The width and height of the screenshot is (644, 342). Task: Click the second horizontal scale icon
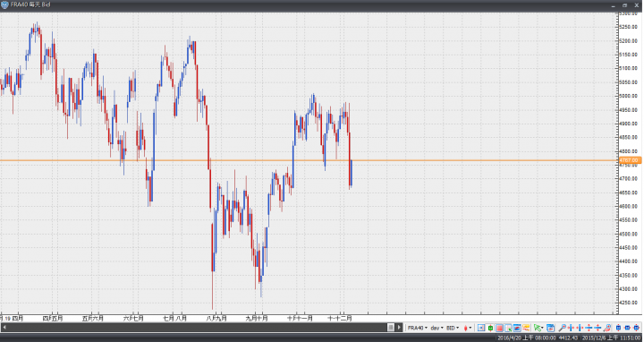click(580, 328)
